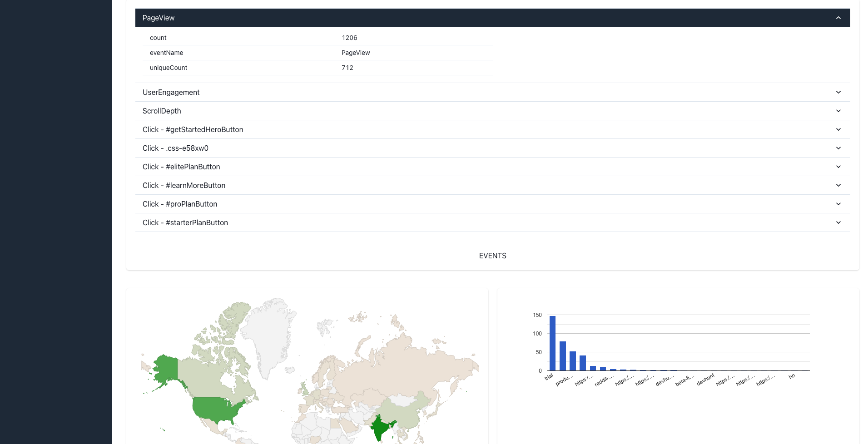Image resolution: width=868 pixels, height=444 pixels.
Task: Open the ScrollDepth event label
Action: pos(162,111)
